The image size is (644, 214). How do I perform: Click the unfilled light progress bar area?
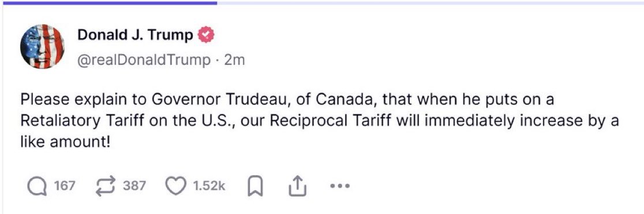pos(430,2)
